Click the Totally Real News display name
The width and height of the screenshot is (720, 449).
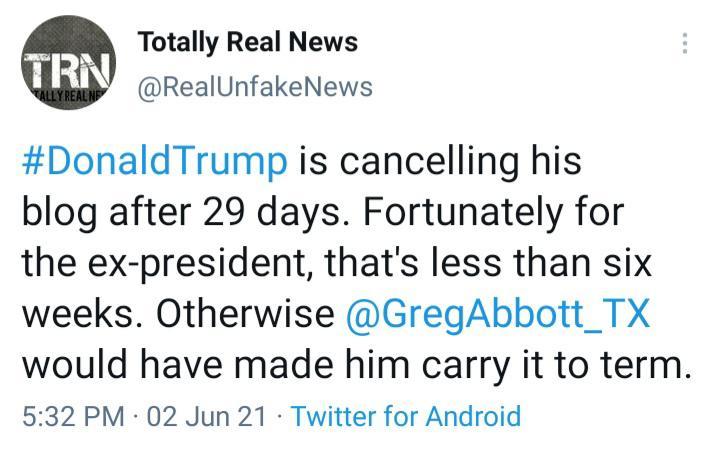(247, 43)
